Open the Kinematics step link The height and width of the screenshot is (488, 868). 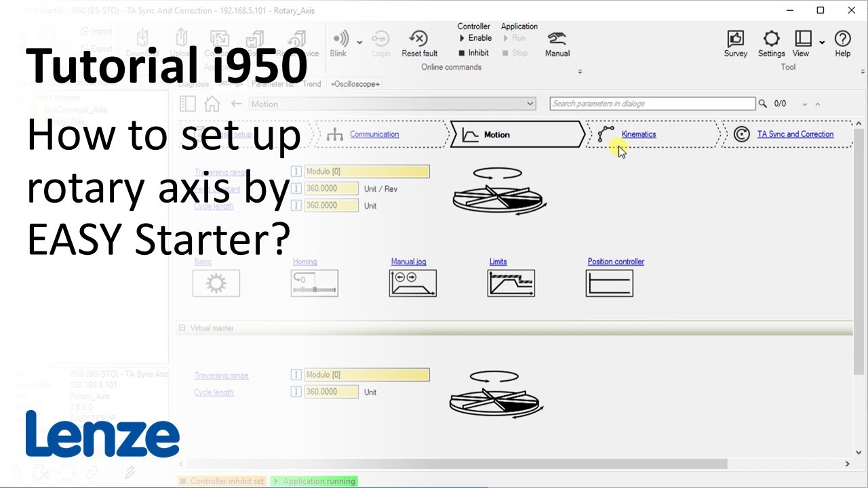pyautogui.click(x=639, y=134)
